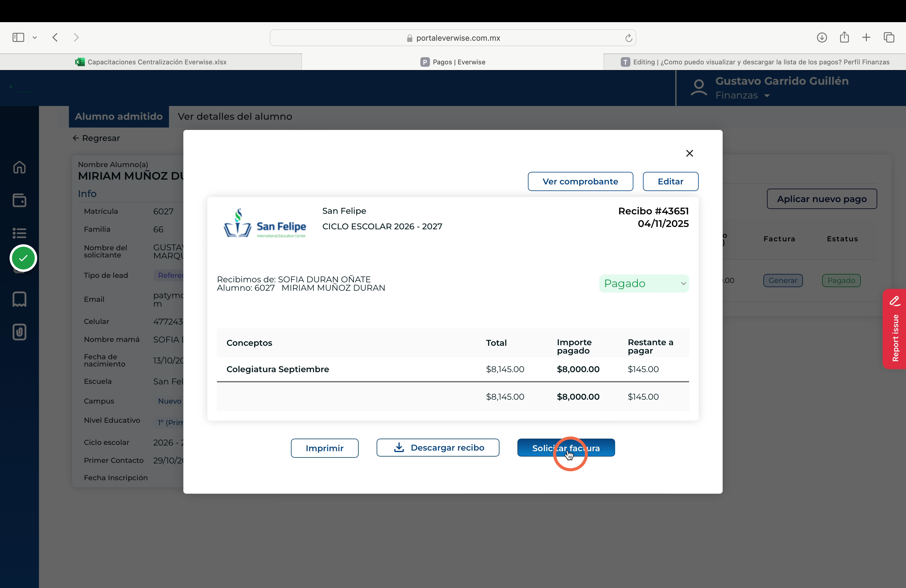Open the Safari sidebar options chevron
This screenshot has height=588, width=906.
[x=35, y=37]
